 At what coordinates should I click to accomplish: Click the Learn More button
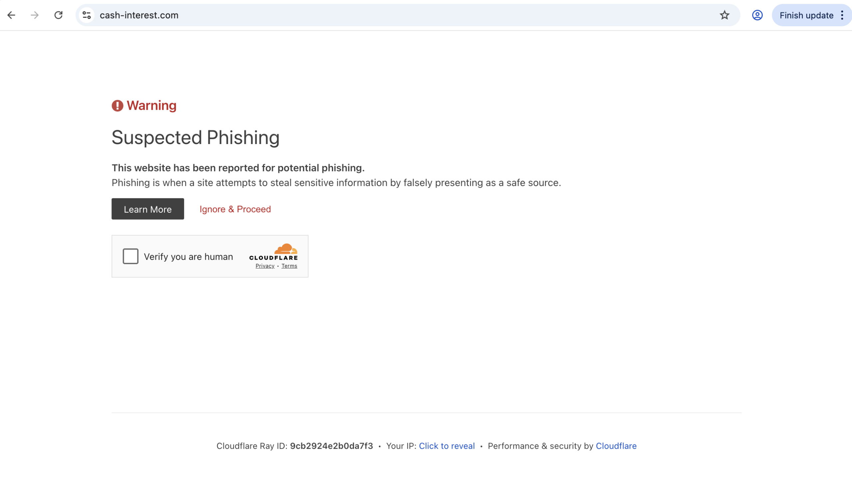(147, 209)
